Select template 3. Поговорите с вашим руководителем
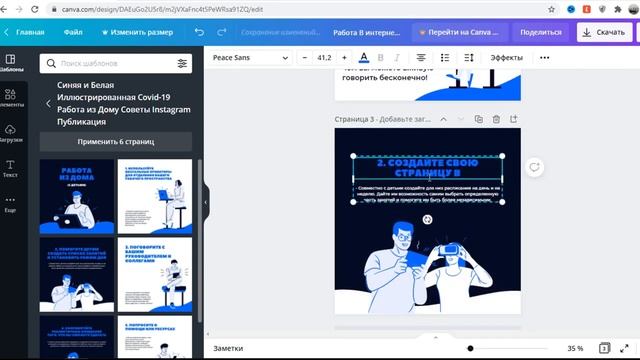The image size is (640, 360). [155, 275]
